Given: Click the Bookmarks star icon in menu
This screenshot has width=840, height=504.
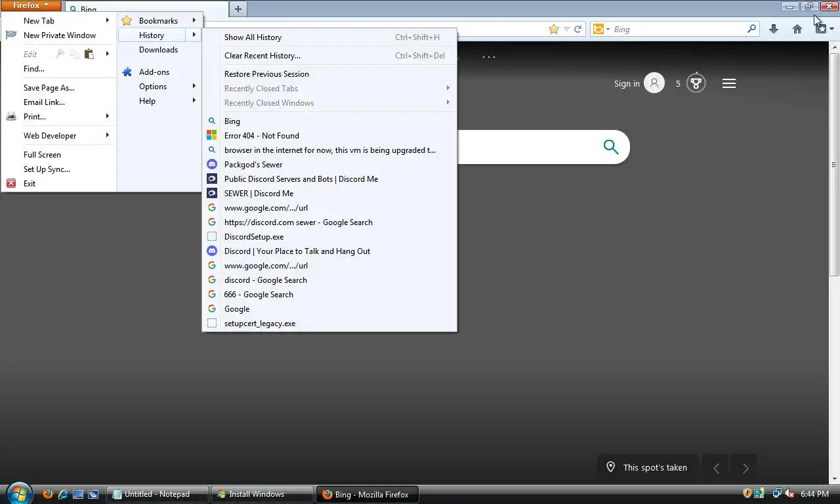Looking at the screenshot, I should pos(127,21).
